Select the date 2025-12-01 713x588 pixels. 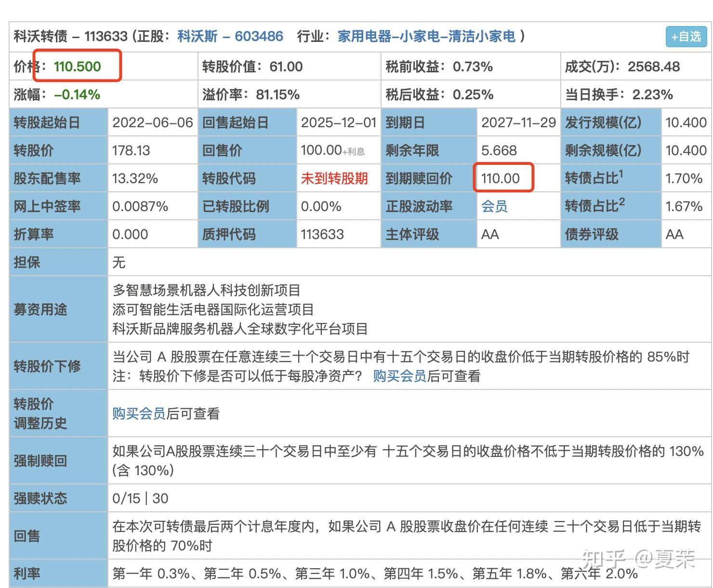(x=339, y=122)
